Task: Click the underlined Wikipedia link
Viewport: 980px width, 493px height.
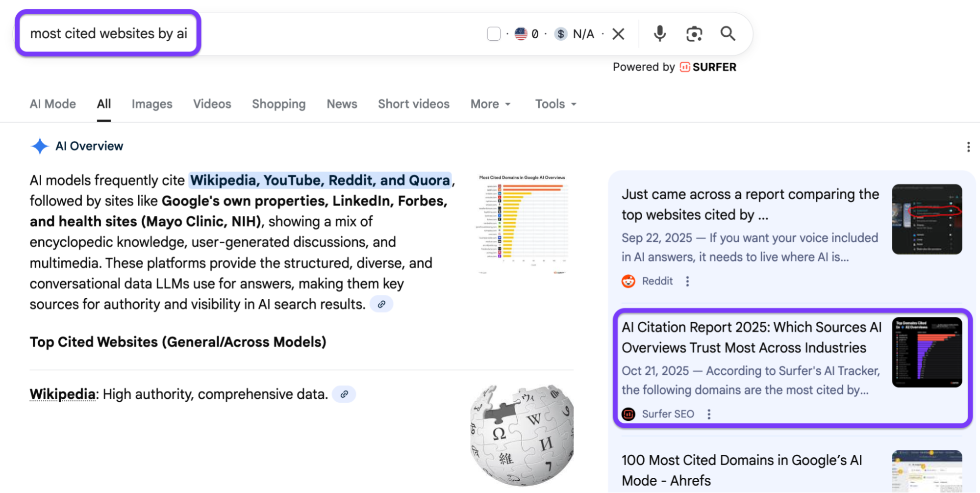Action: [x=62, y=394]
